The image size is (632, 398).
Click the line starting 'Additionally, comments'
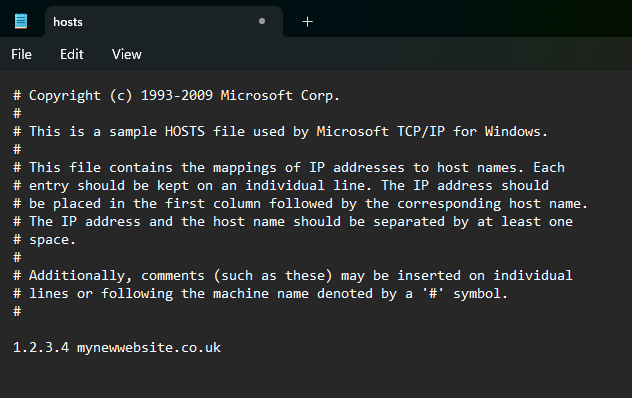click(293, 276)
